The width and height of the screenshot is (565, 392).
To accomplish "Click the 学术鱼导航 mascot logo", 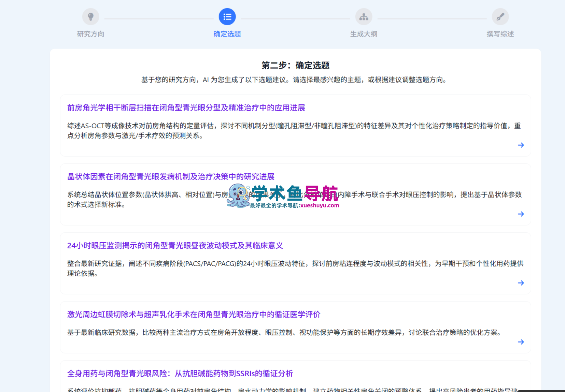I will (238, 196).
